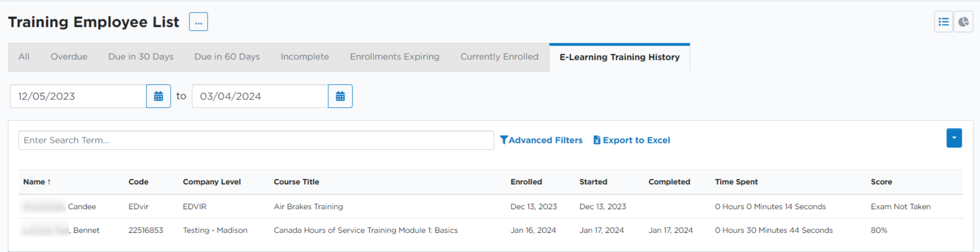Switch to the Enrollments Expiring tab

pos(394,57)
